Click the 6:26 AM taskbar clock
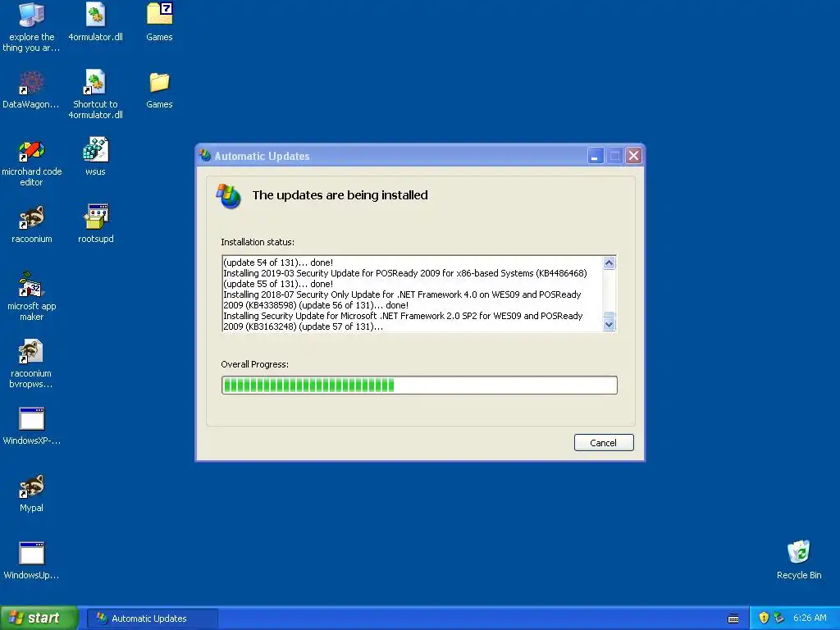This screenshot has height=630, width=840. pyautogui.click(x=810, y=618)
